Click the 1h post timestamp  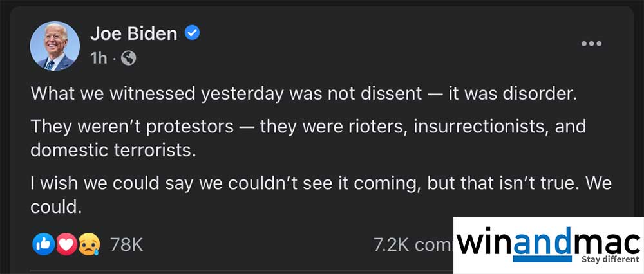pyautogui.click(x=99, y=58)
